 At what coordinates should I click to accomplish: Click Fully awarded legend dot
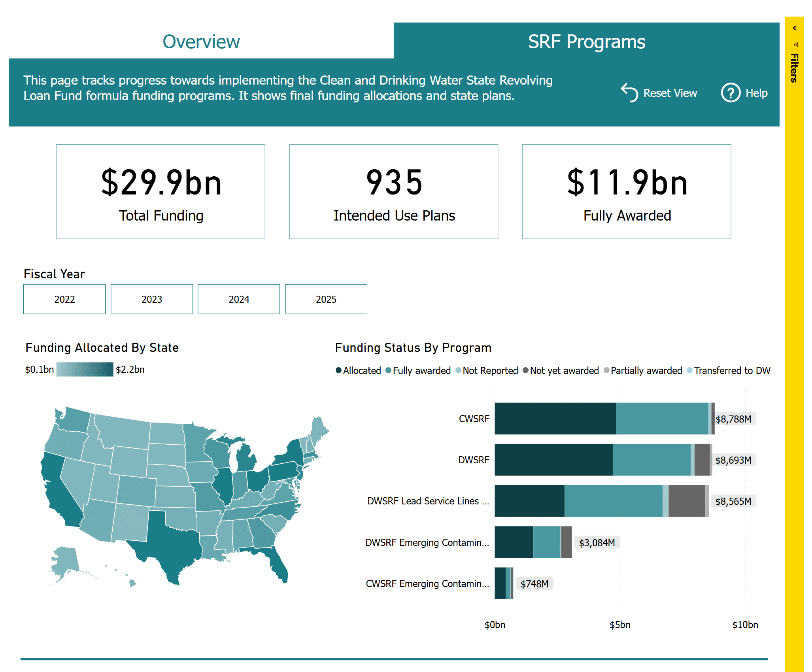click(388, 370)
